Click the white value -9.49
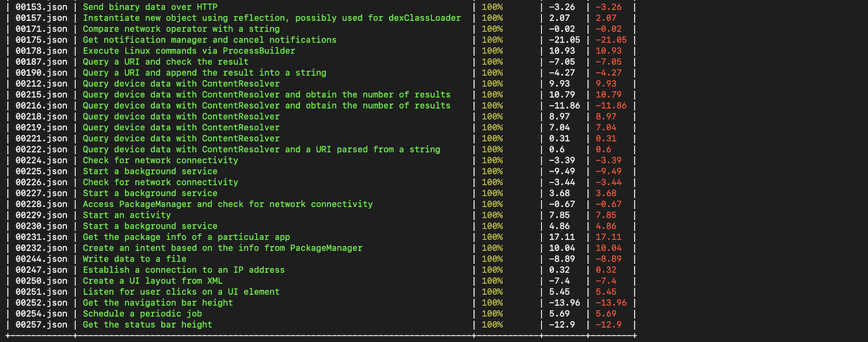 coord(562,171)
